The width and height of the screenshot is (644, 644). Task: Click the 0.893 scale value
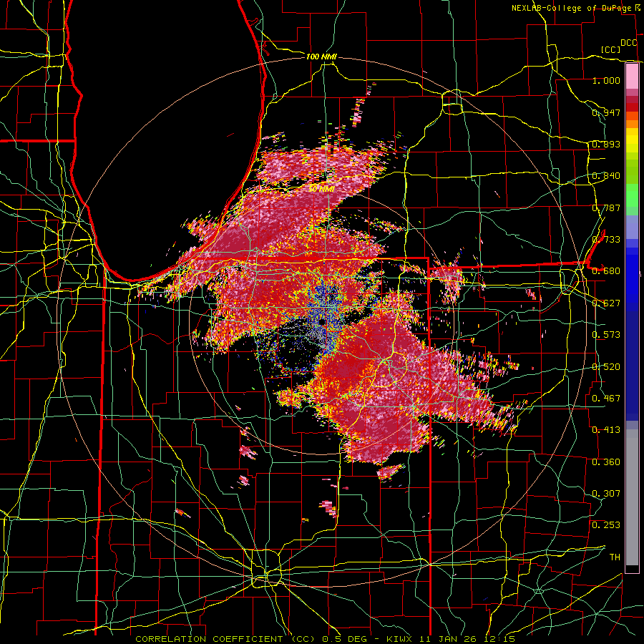(606, 144)
